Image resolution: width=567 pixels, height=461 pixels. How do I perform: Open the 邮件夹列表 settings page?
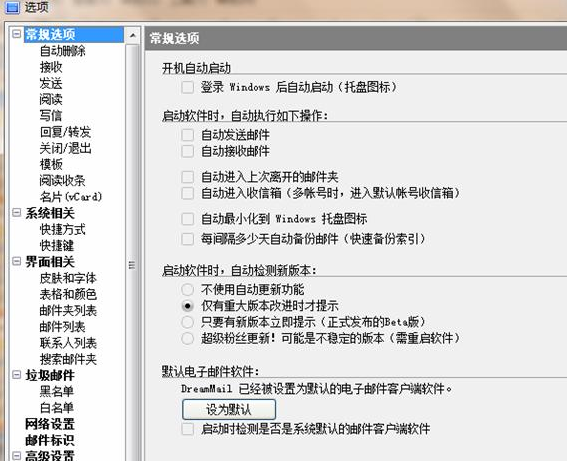[x=68, y=311]
